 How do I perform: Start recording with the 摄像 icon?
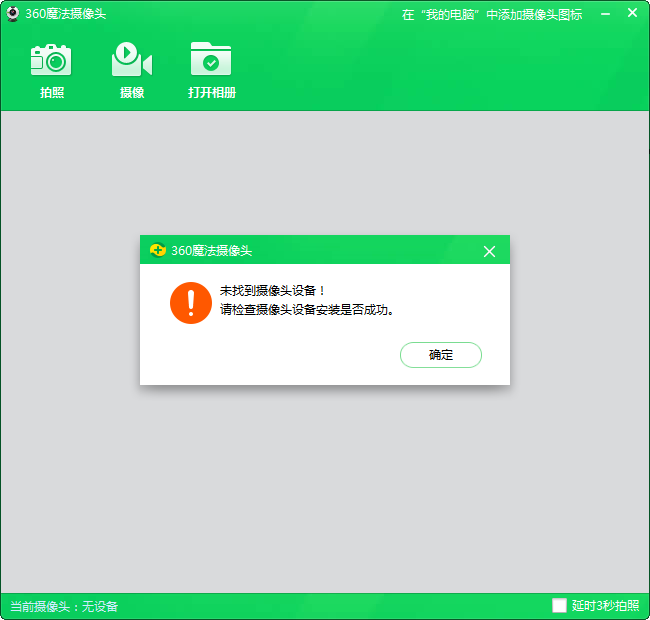point(132,59)
